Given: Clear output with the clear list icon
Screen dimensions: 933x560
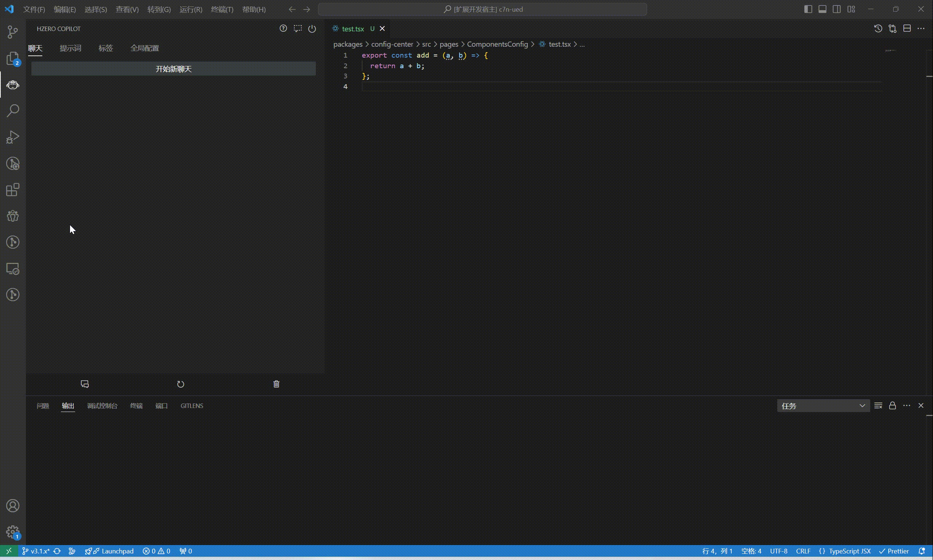Looking at the screenshot, I should coord(878,406).
